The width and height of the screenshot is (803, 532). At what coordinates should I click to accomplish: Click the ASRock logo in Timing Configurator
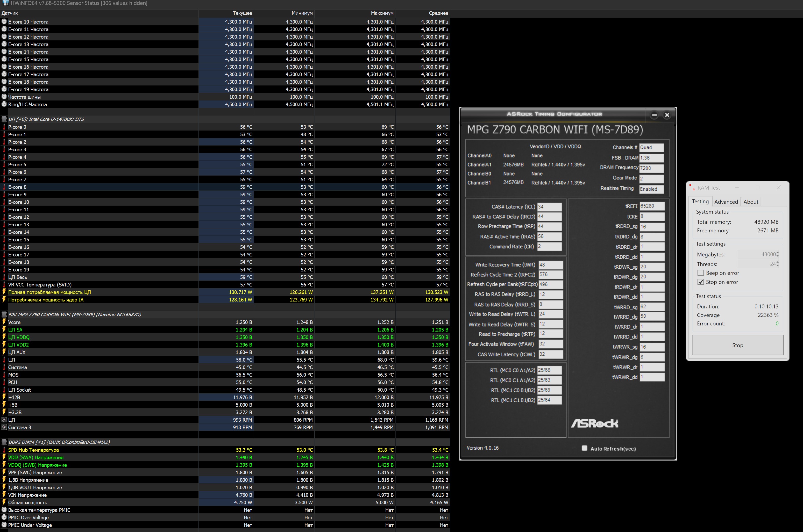[x=594, y=423]
